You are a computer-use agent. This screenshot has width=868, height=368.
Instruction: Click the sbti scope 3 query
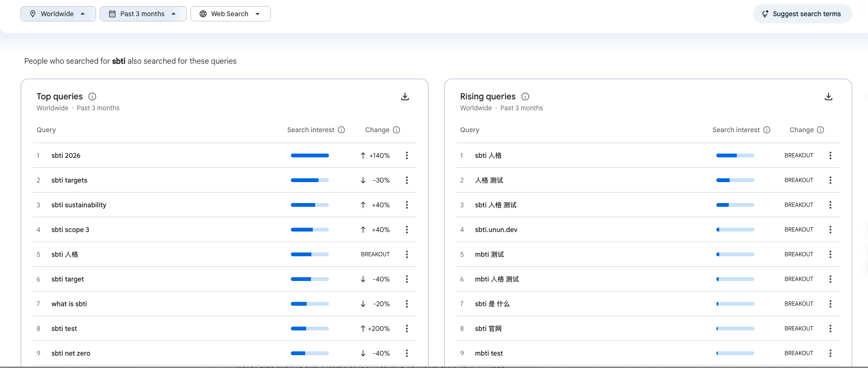click(x=70, y=230)
